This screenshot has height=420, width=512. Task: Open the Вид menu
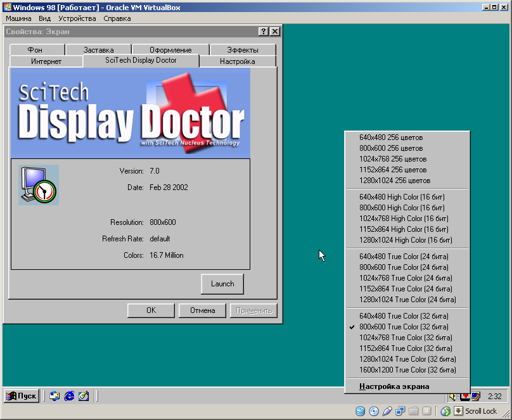(45, 18)
